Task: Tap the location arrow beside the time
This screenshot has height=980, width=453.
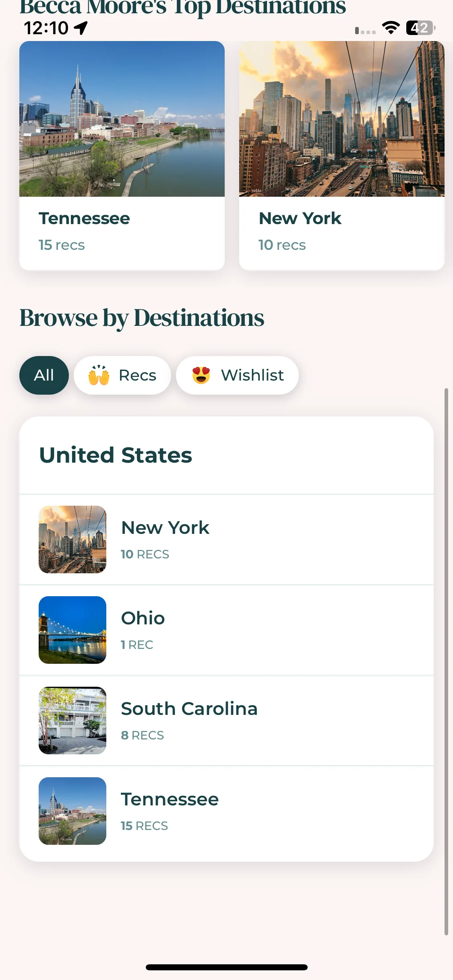Action: click(81, 28)
